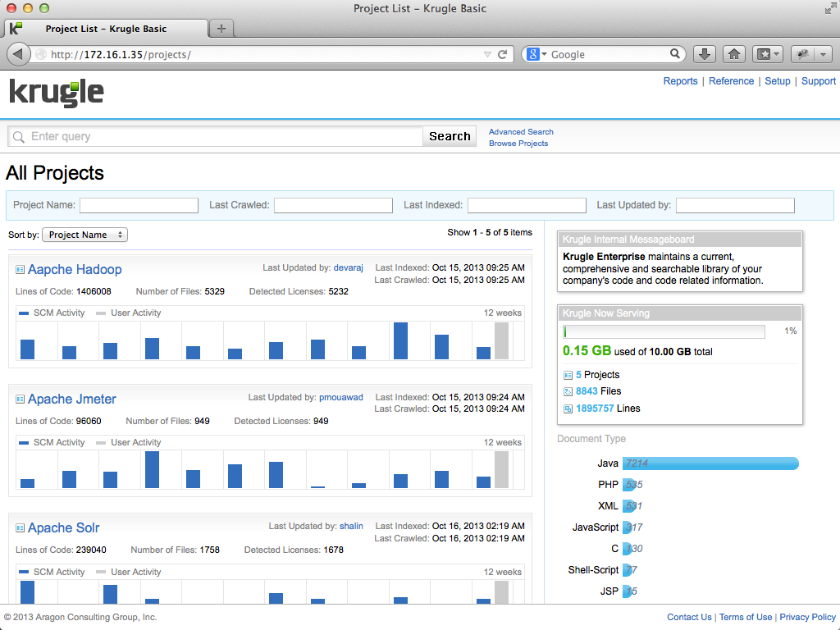Click the Java document type bar

tap(710, 463)
